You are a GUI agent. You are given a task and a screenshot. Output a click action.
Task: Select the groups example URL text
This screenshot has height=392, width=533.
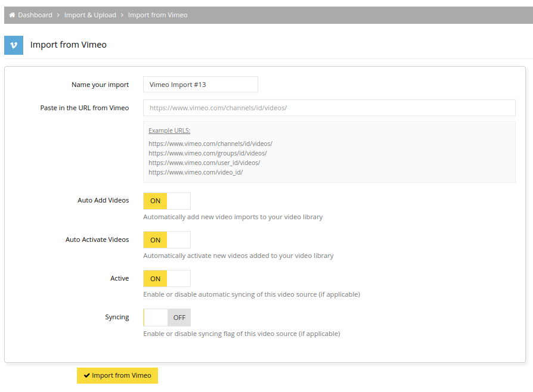[207, 153]
